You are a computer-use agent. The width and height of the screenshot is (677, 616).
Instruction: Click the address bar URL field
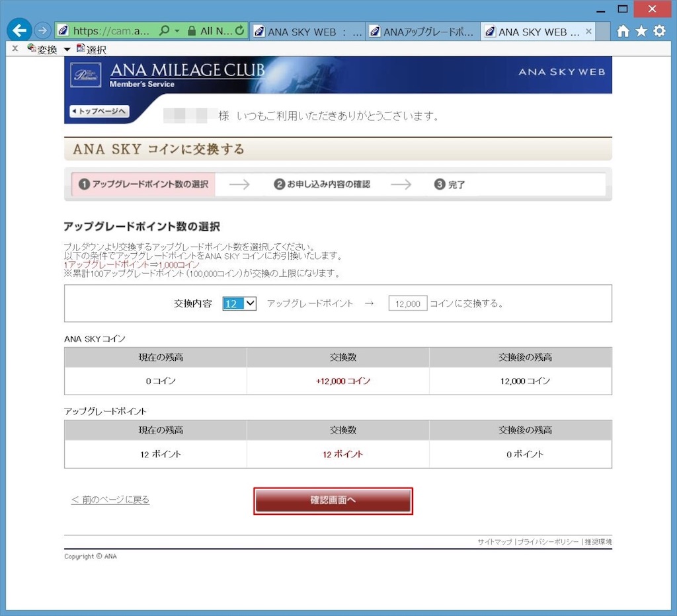click(x=111, y=30)
